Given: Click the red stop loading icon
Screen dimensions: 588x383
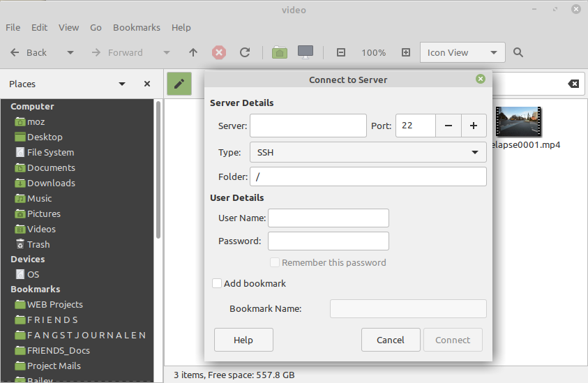Looking at the screenshot, I should 219,52.
